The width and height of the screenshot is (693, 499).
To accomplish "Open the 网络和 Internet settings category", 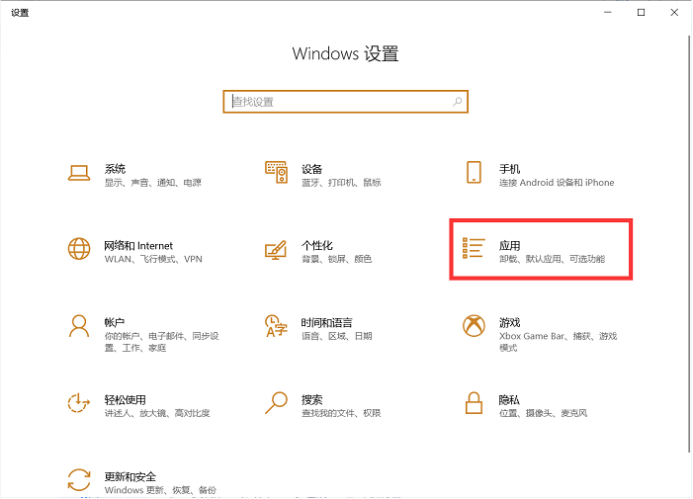I will [x=135, y=252].
